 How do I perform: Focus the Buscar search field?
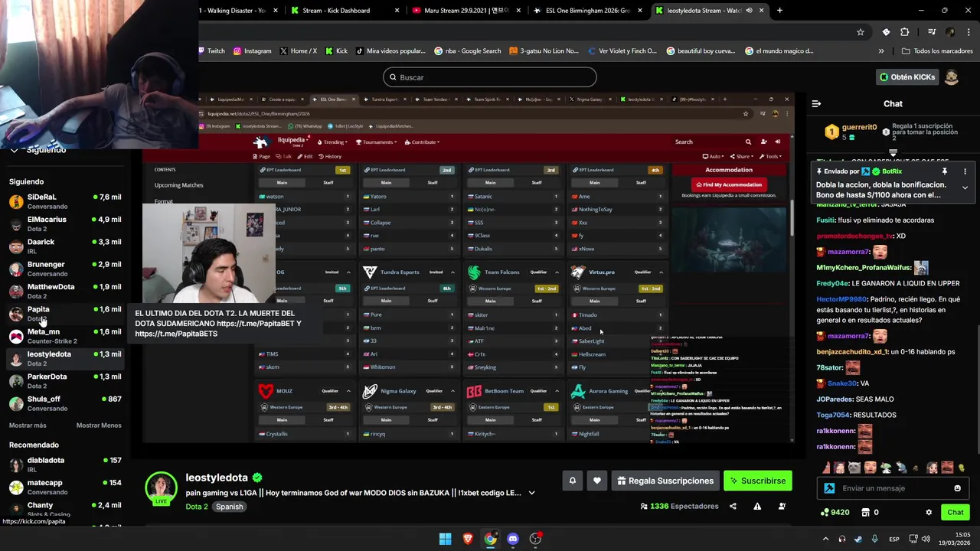[x=490, y=77]
